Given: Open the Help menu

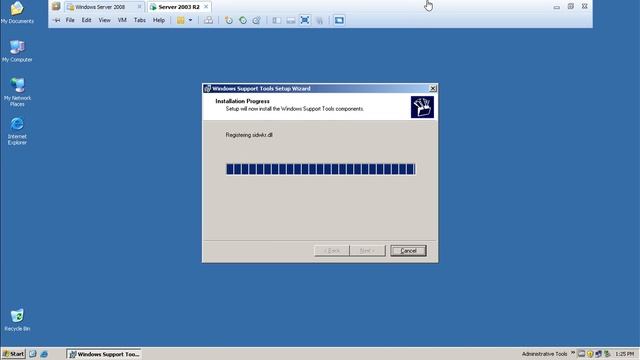Looking at the screenshot, I should [x=159, y=20].
